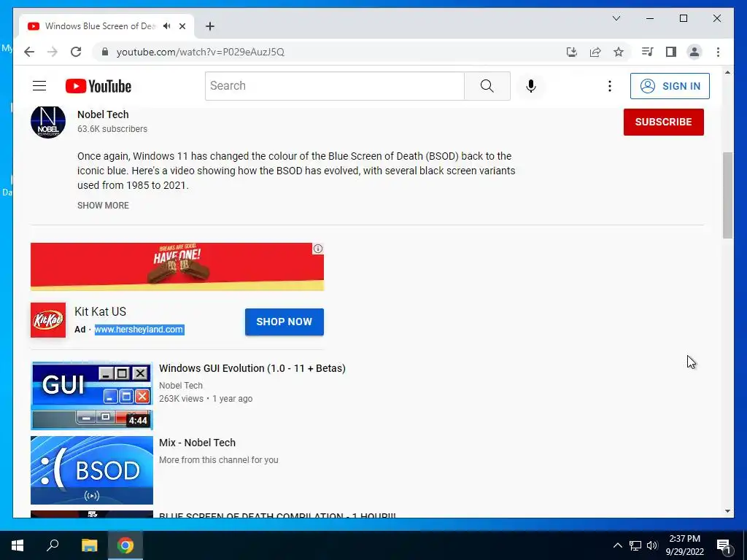
Task: Open the notification center icon
Action: pyautogui.click(x=724, y=545)
